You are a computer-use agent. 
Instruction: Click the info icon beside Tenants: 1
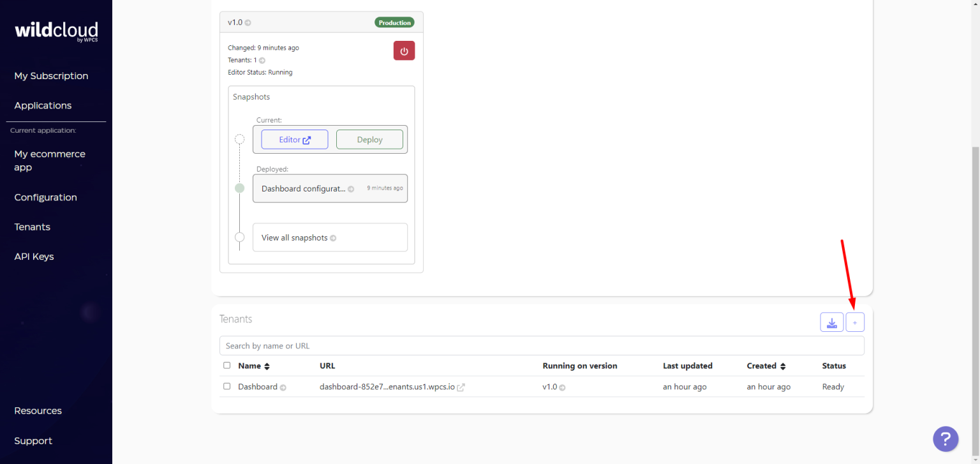(264, 60)
